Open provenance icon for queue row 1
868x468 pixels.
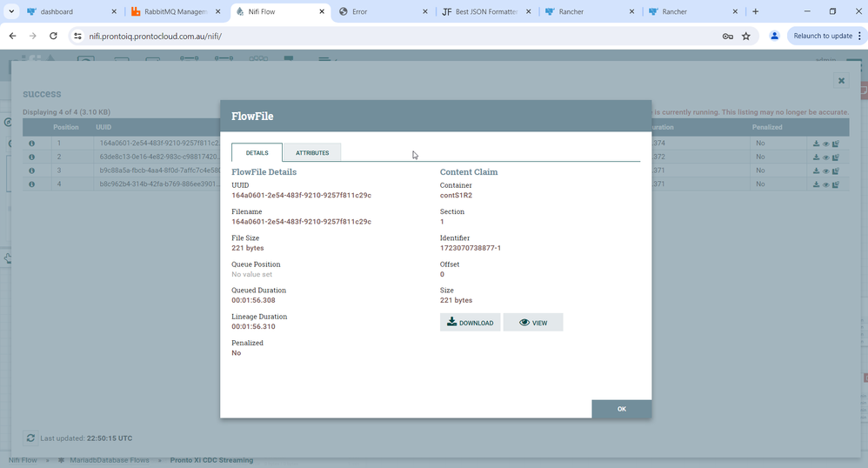(x=836, y=144)
